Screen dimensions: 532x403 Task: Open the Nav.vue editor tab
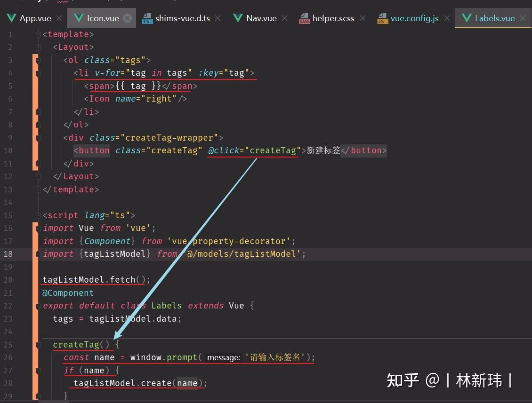pyautogui.click(x=261, y=18)
